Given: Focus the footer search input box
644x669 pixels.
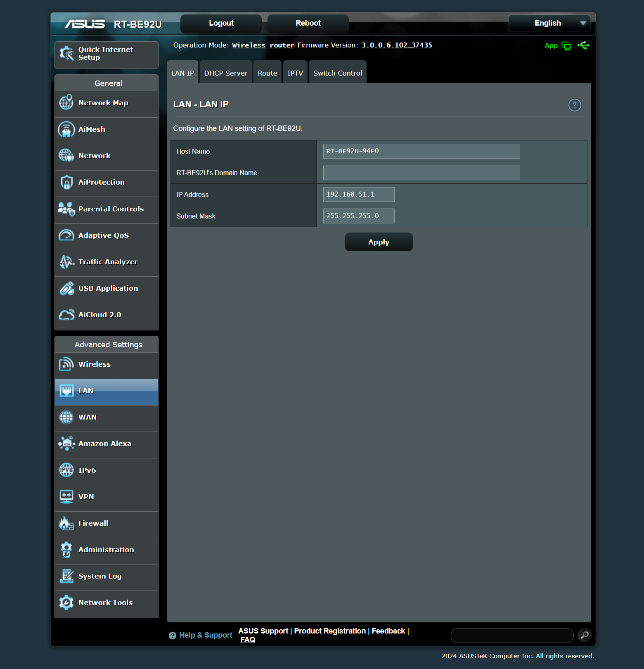Looking at the screenshot, I should (512, 636).
